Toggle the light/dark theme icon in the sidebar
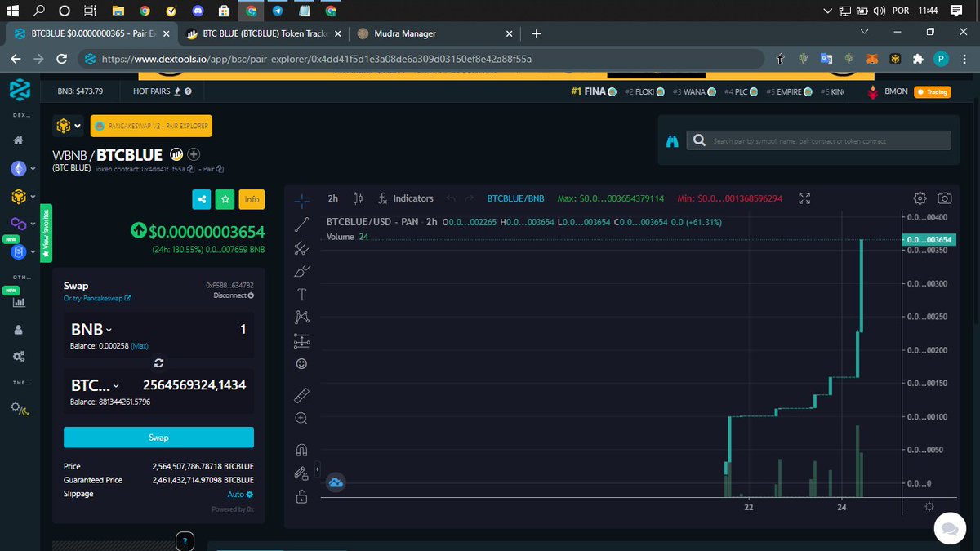This screenshot has height=551, width=980. click(19, 408)
